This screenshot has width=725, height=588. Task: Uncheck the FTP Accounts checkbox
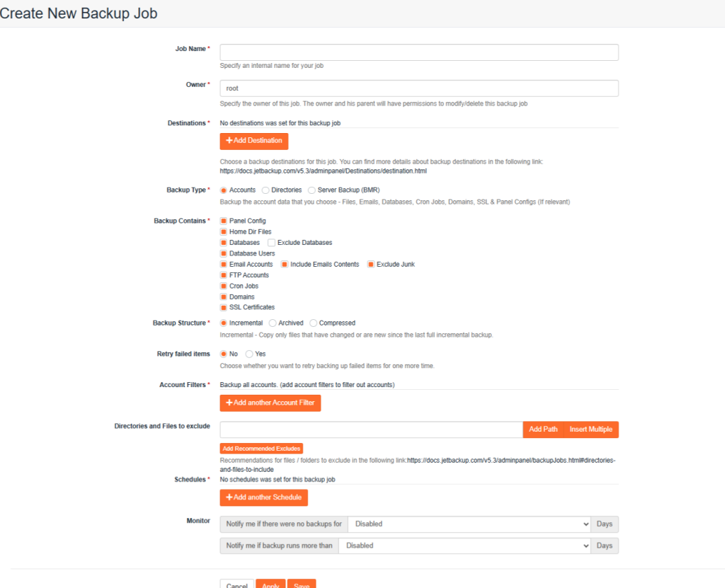pos(223,275)
